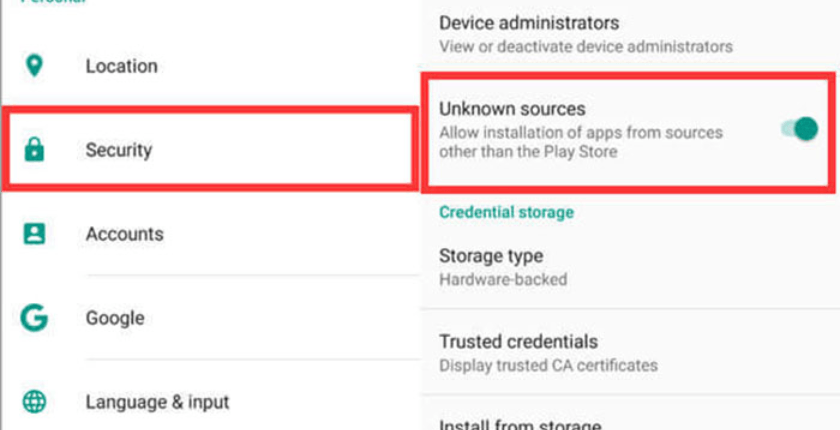Click the Language & input globe icon

tap(34, 401)
